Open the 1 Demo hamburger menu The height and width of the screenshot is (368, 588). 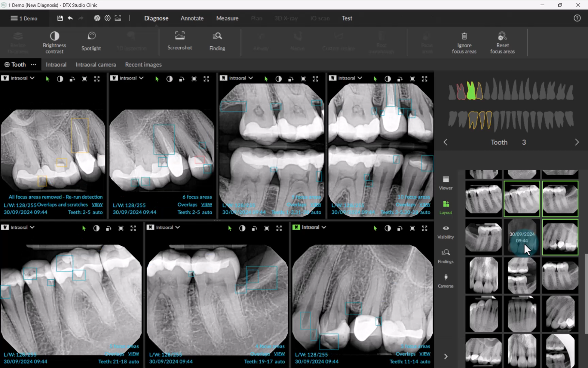pos(24,18)
